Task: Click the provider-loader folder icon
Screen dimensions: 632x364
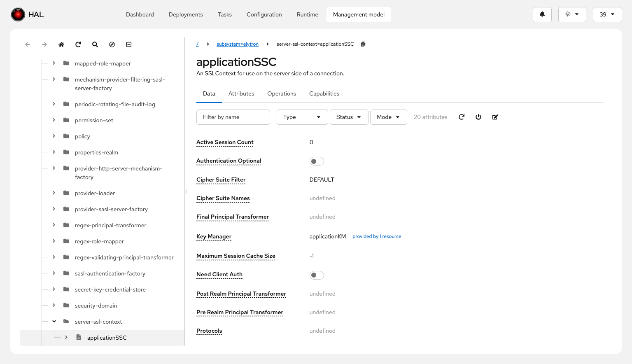Action: pyautogui.click(x=66, y=193)
